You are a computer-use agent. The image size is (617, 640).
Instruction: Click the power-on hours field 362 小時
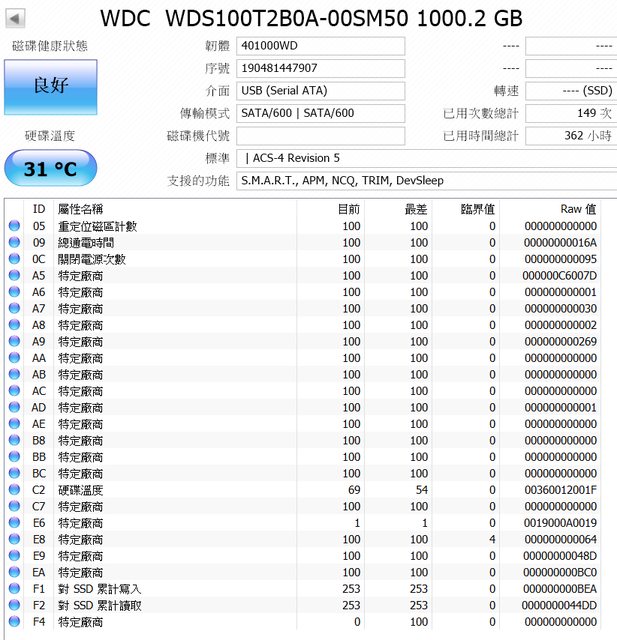point(570,135)
